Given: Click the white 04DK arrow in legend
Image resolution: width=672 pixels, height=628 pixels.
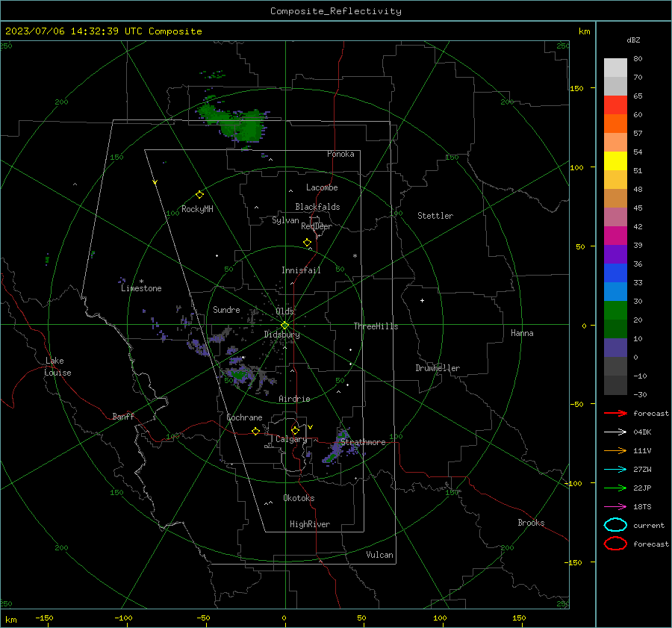Looking at the screenshot, I should [615, 432].
